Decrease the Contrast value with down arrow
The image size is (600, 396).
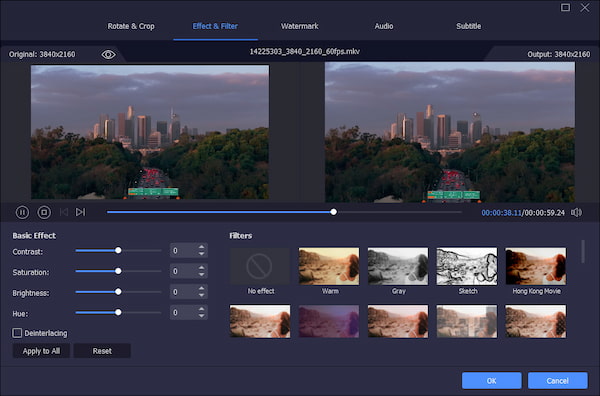point(201,254)
